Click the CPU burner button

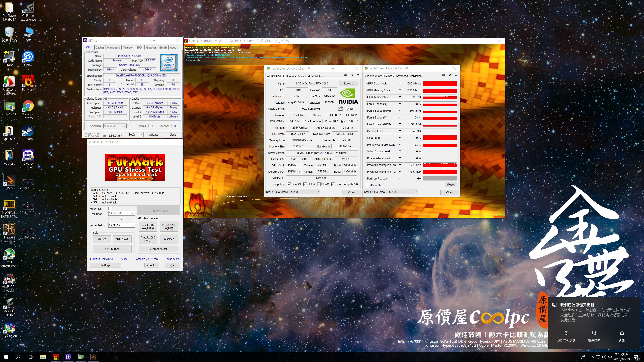112,249
